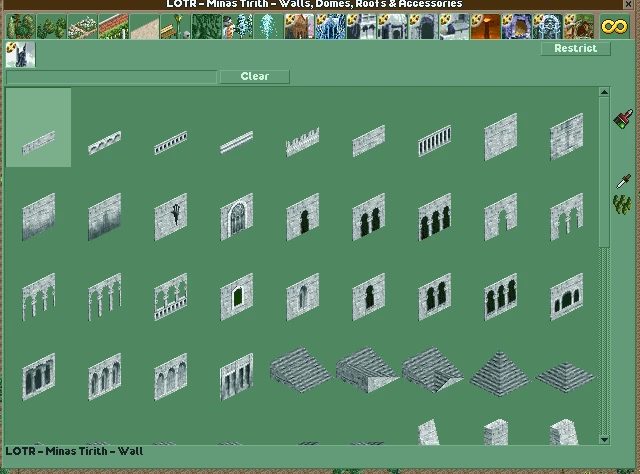The image size is (640, 474).
Task: Open the fiery Mordor tower scenery tab
Action: [485, 26]
